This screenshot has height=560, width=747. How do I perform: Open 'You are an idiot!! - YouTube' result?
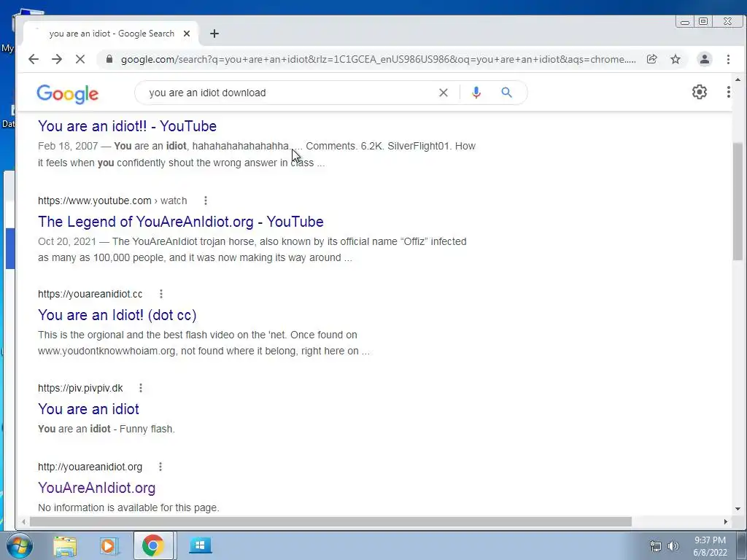pyautogui.click(x=127, y=126)
